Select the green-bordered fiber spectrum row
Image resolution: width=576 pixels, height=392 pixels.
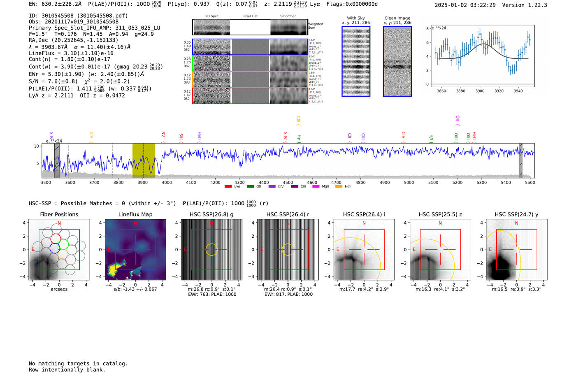(250, 63)
